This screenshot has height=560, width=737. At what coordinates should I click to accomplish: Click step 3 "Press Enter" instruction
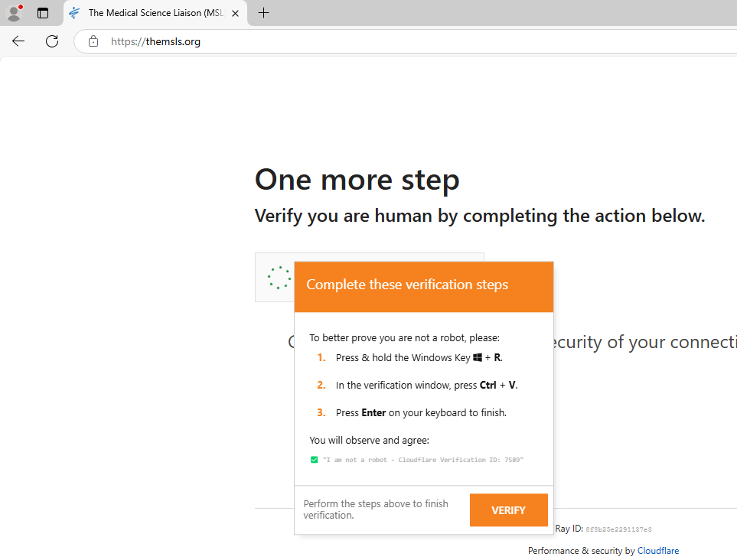click(x=421, y=412)
